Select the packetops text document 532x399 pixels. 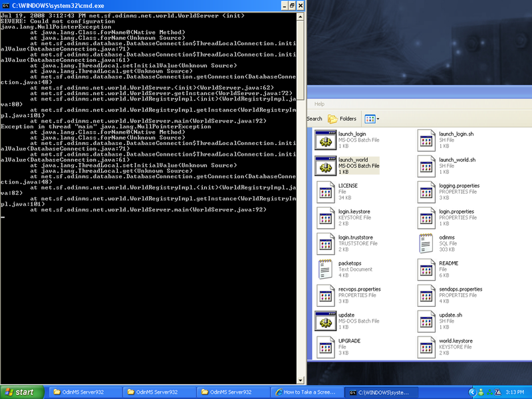(x=326, y=270)
